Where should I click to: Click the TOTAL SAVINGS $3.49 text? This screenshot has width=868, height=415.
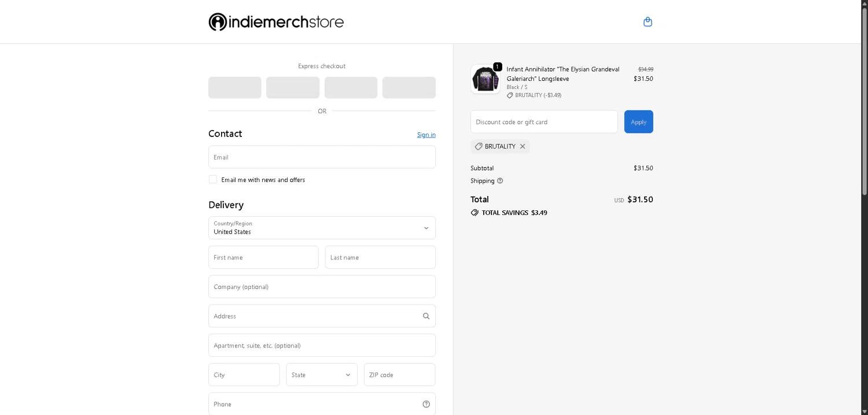[x=514, y=213]
